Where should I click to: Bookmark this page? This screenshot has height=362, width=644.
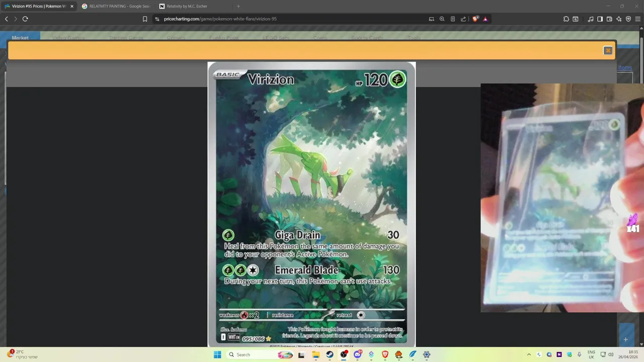click(x=145, y=19)
